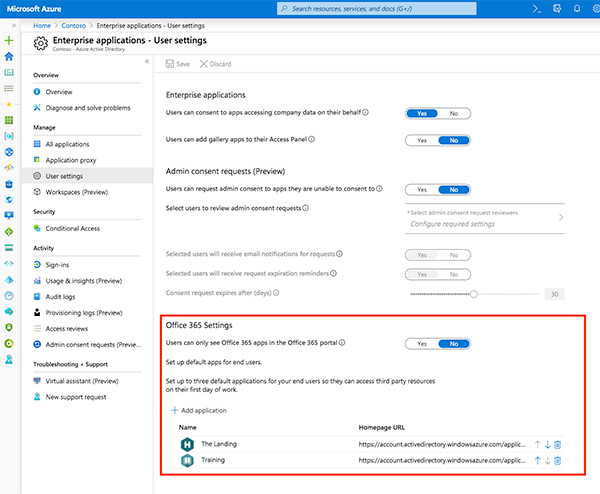This screenshot has width=600, height=494.
Task: Set gallery apps in Access Panel to No
Action: (x=454, y=140)
